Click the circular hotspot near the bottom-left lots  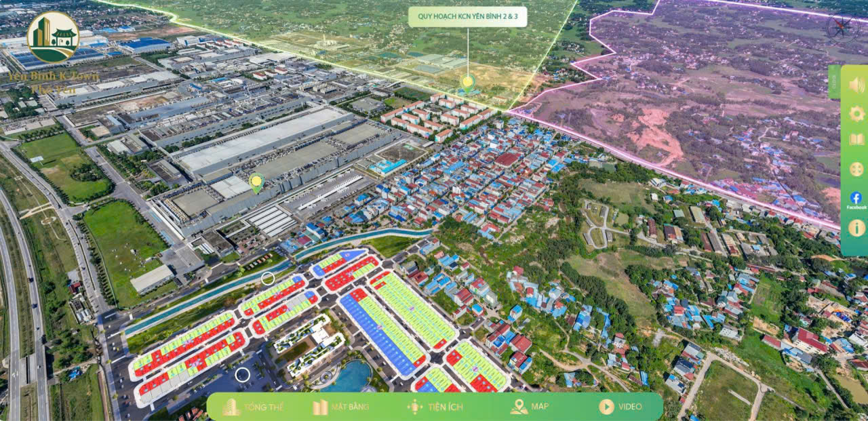click(x=243, y=374)
